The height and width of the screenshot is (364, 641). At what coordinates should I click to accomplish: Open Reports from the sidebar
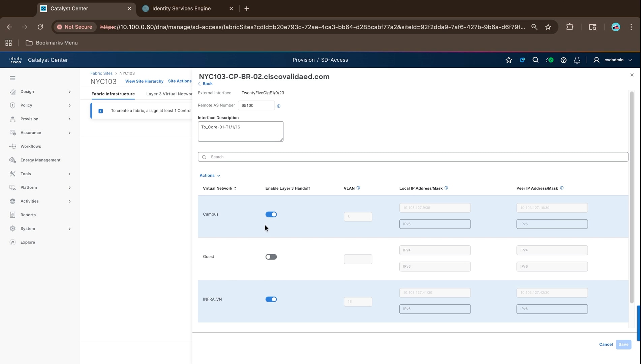point(28,215)
